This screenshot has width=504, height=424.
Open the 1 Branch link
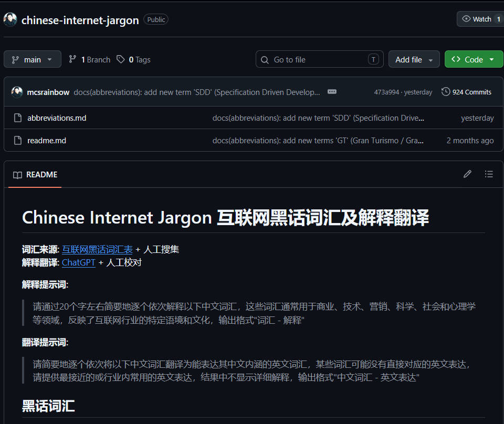[x=89, y=59]
